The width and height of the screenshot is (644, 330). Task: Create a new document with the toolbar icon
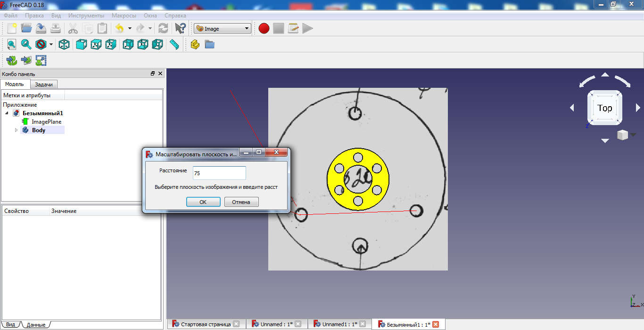click(12, 28)
